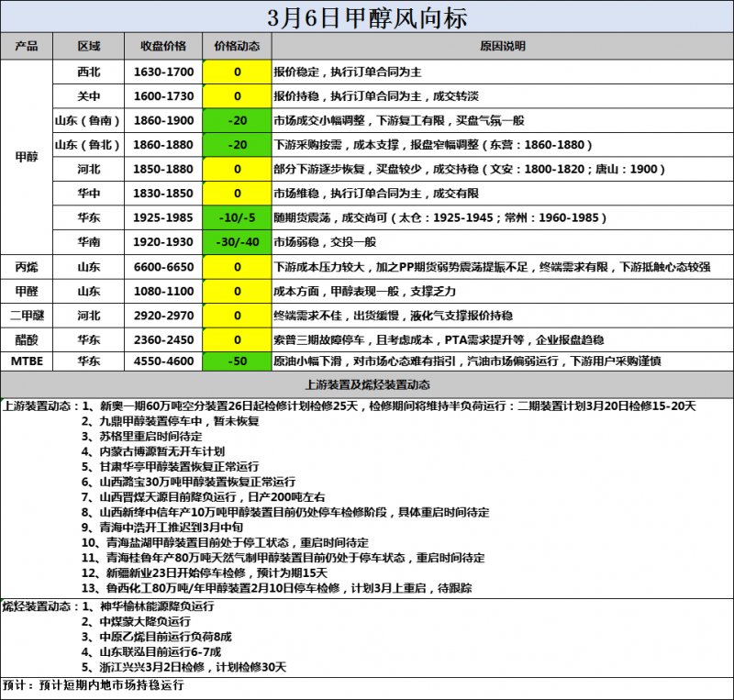
Task: Click line 鲁西化工80万吨/年甲醇装置
Action: (277, 588)
